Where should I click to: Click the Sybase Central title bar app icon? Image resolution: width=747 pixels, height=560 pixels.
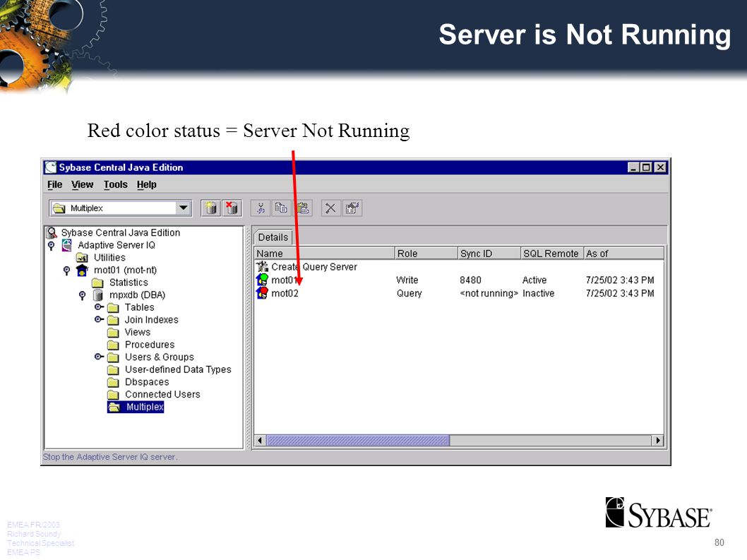click(51, 167)
